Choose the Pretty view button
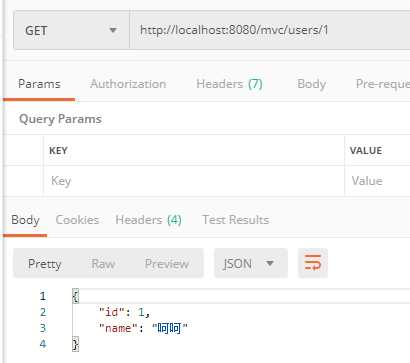 coord(45,264)
